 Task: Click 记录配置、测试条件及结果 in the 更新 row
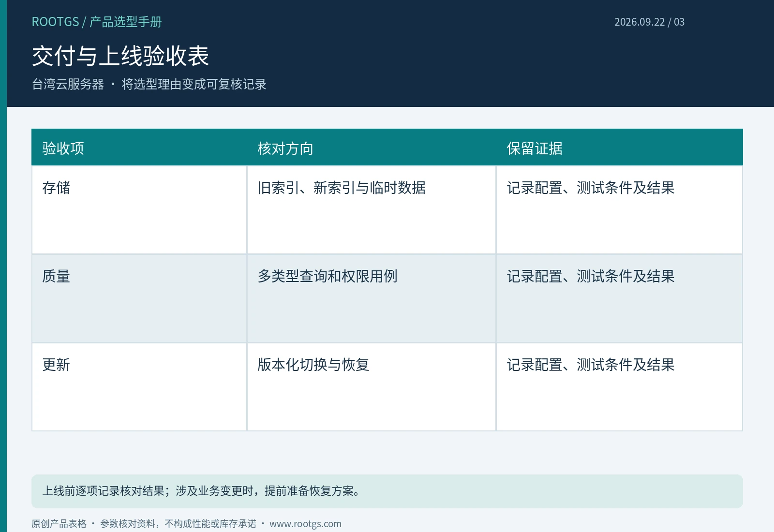[x=619, y=387]
